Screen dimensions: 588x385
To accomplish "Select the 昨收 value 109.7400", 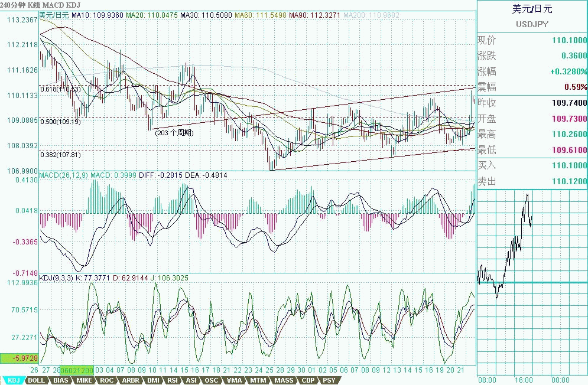I will [x=569, y=103].
